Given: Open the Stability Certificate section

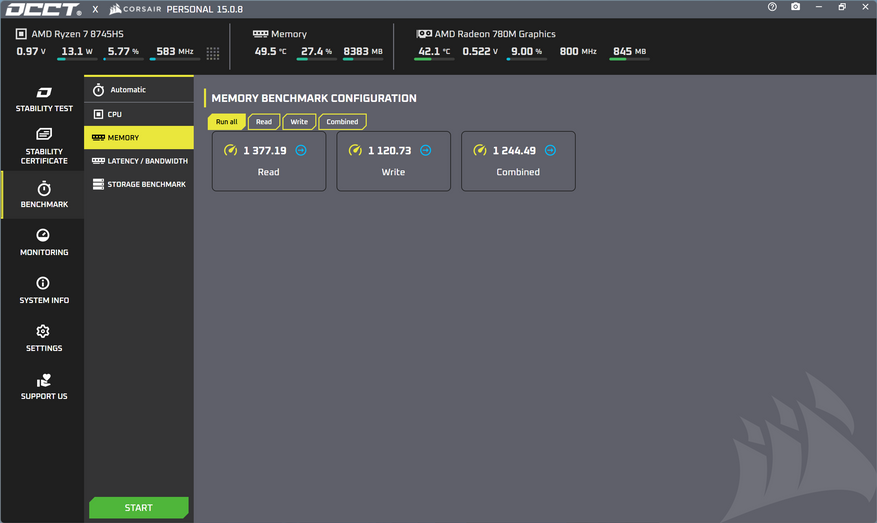Looking at the screenshot, I should (x=44, y=146).
